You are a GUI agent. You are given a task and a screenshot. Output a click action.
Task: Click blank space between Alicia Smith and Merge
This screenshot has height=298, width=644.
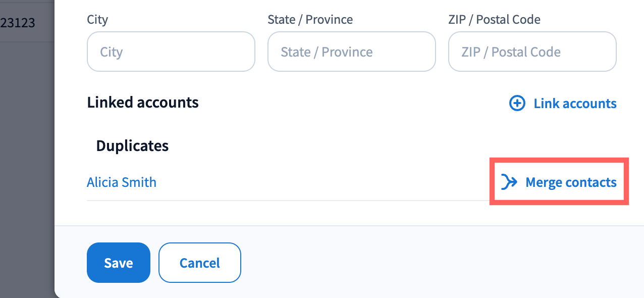(x=323, y=182)
